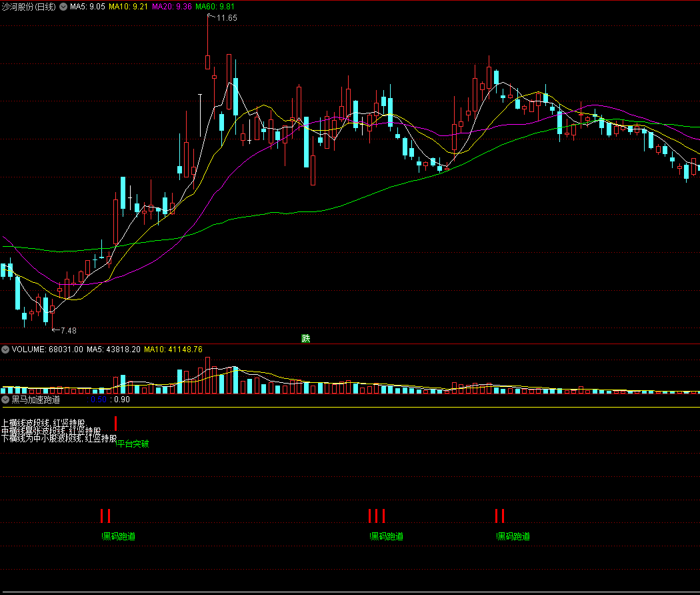
Task: Click the 黑马加速跑道 indicator name
Action: tap(36, 400)
